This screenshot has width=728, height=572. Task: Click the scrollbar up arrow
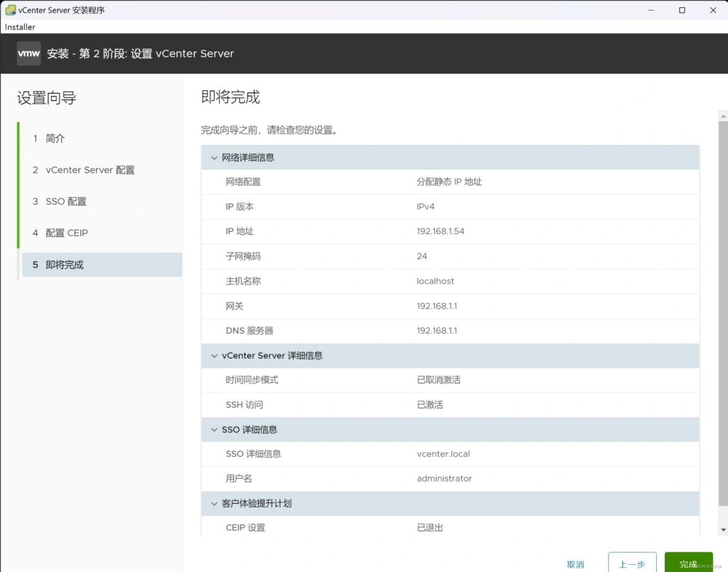(723, 116)
